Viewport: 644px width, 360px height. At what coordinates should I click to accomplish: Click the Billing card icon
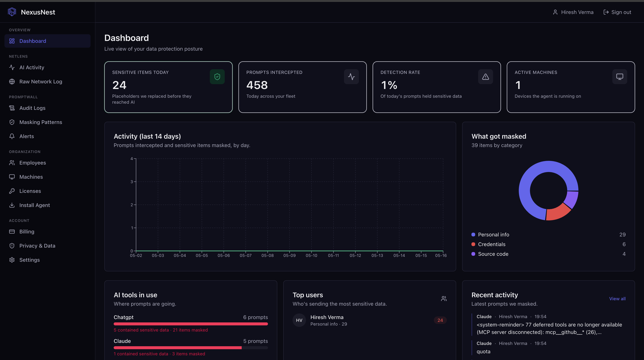click(x=12, y=232)
